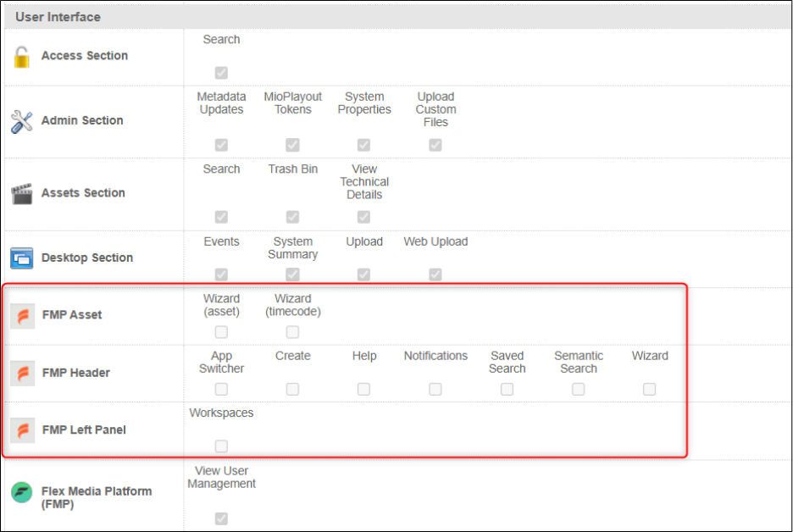Click the View Technical Details label
Viewport: 793px width, 532px height.
[x=364, y=182]
